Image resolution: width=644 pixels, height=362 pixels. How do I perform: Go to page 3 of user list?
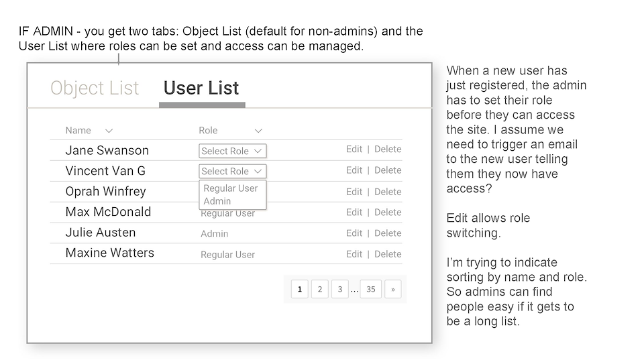click(x=340, y=290)
